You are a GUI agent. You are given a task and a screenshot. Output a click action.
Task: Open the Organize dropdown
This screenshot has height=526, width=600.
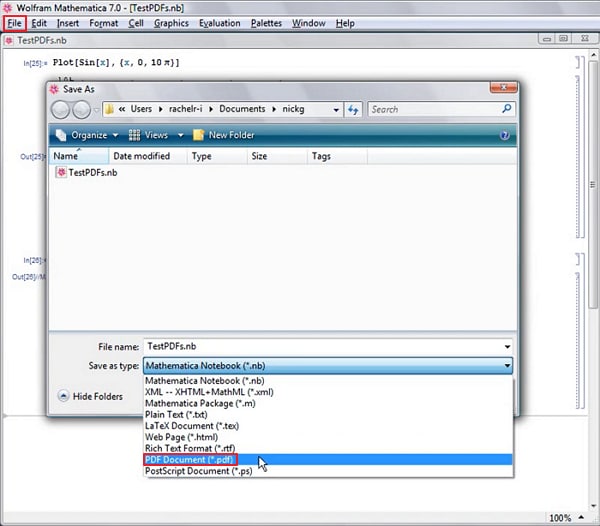(x=87, y=135)
